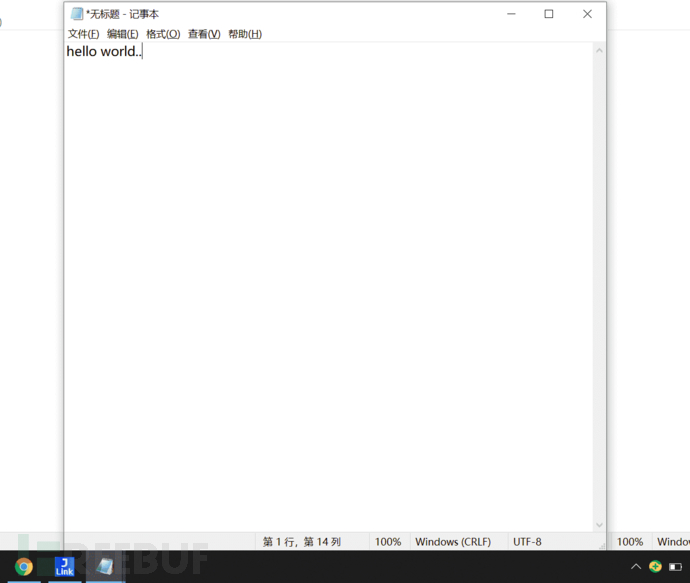Viewport: 690px width, 583px height.
Task: Minimize the Notepad window
Action: click(511, 14)
